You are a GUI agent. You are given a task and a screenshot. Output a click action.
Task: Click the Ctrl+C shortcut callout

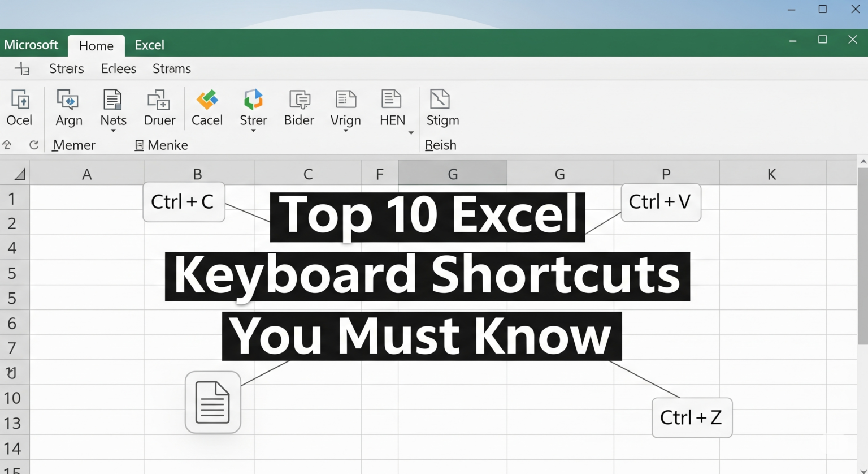click(x=183, y=201)
